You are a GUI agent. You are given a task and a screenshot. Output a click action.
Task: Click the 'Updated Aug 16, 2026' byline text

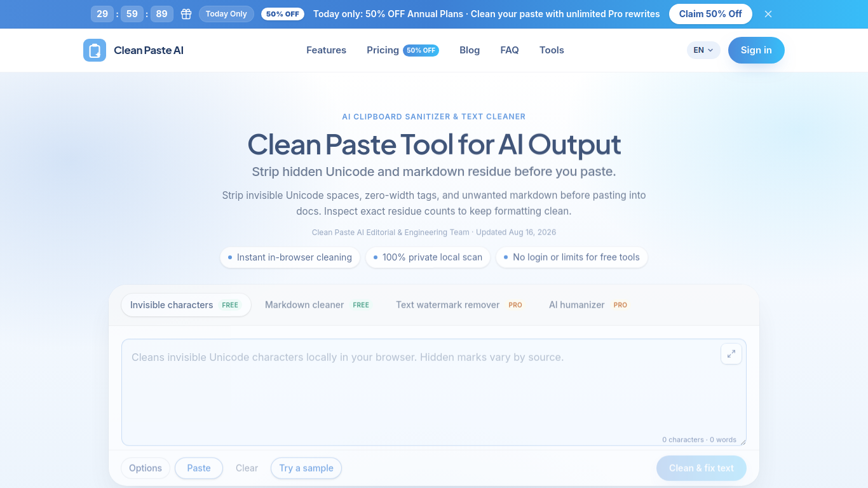pyautogui.click(x=516, y=233)
